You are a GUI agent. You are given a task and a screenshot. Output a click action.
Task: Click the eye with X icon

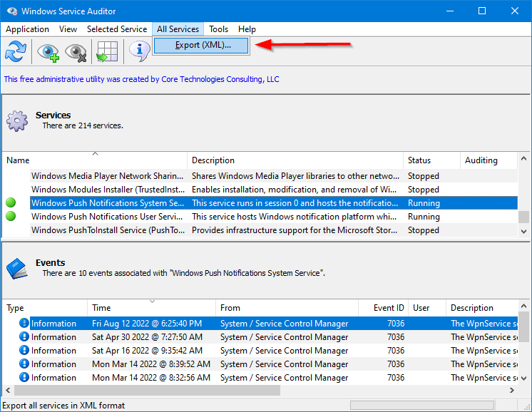coord(76,53)
